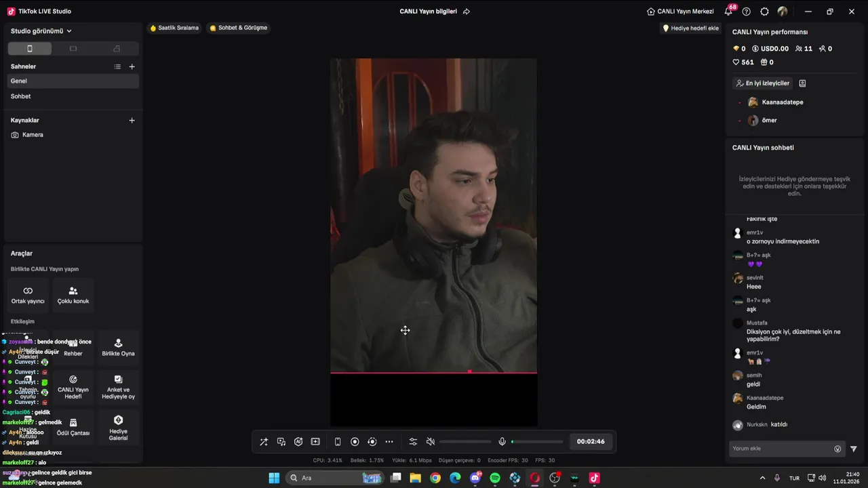Image resolution: width=868 pixels, height=488 pixels.
Task: Open notifications bell with 68 badge
Action: tap(729, 11)
